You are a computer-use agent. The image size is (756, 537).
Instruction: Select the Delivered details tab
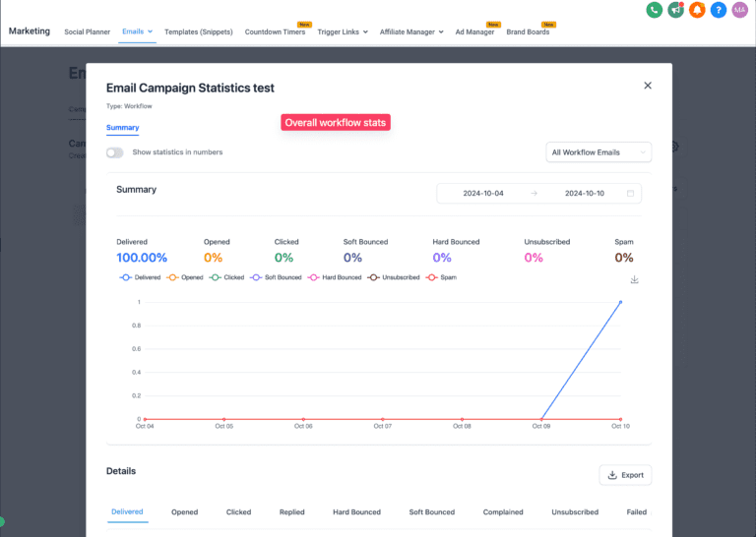[x=127, y=511]
